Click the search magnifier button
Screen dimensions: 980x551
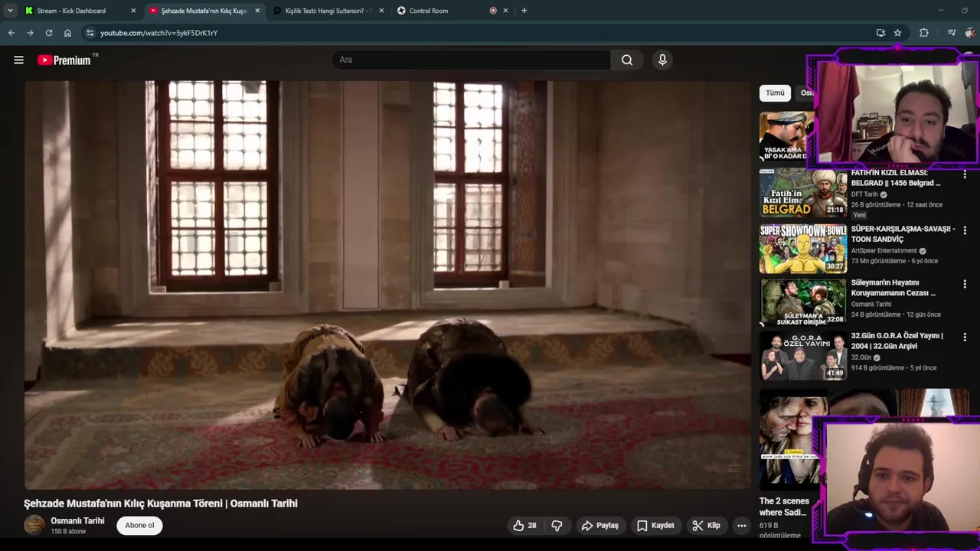click(x=627, y=60)
